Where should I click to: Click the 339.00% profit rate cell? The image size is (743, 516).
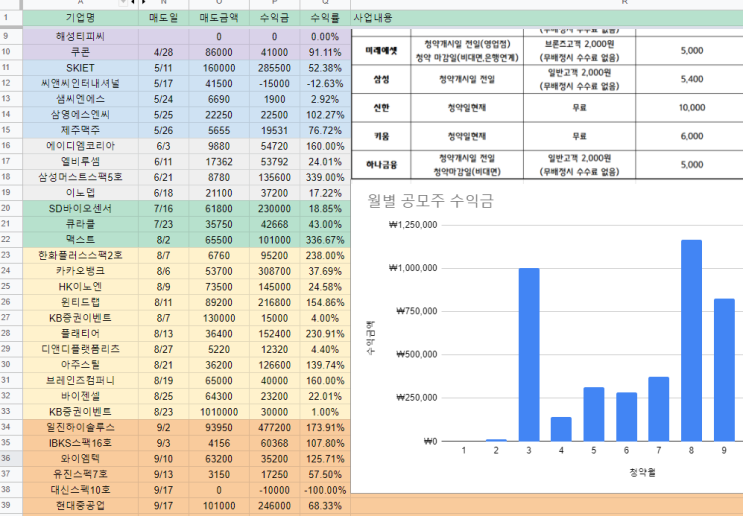[x=325, y=177]
